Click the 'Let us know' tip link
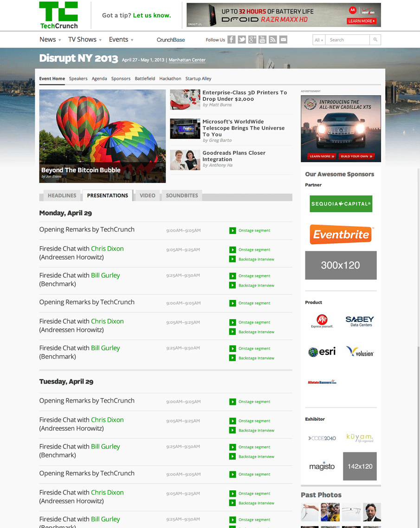420x528 pixels. [152, 15]
